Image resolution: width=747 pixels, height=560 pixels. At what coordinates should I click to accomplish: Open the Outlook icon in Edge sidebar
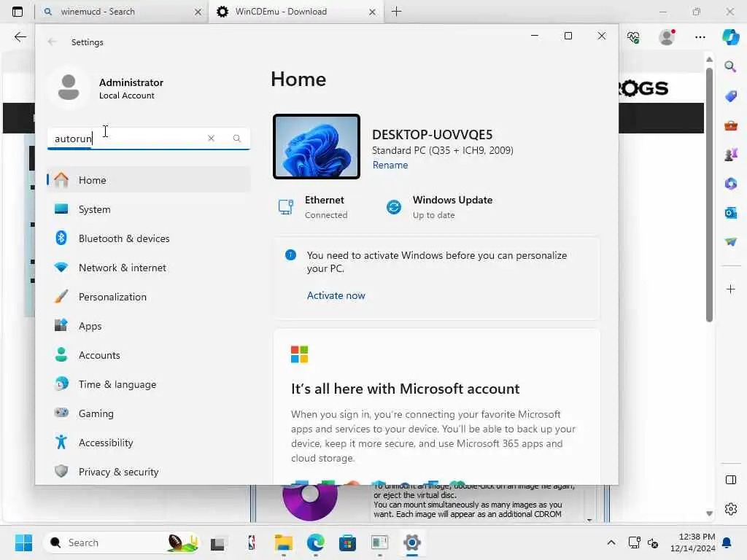click(730, 212)
